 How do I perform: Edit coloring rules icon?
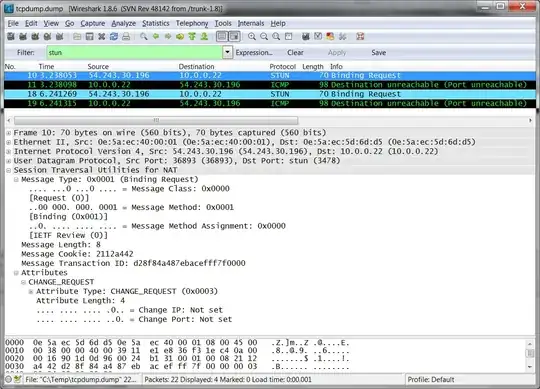pyautogui.click(x=330, y=36)
